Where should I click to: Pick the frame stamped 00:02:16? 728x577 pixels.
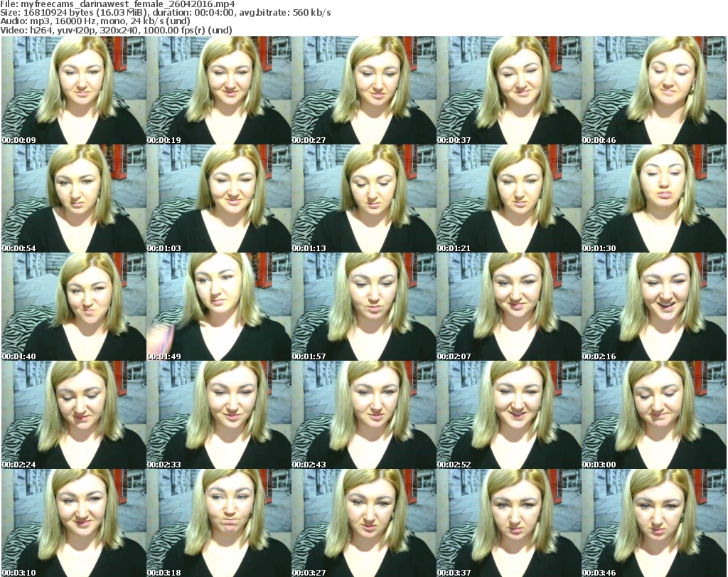[x=654, y=307]
